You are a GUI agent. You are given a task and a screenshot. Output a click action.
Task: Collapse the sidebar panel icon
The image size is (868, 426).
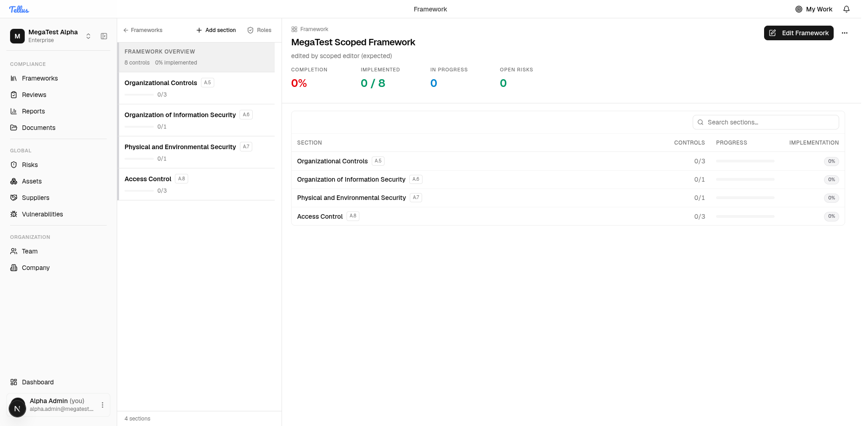104,36
